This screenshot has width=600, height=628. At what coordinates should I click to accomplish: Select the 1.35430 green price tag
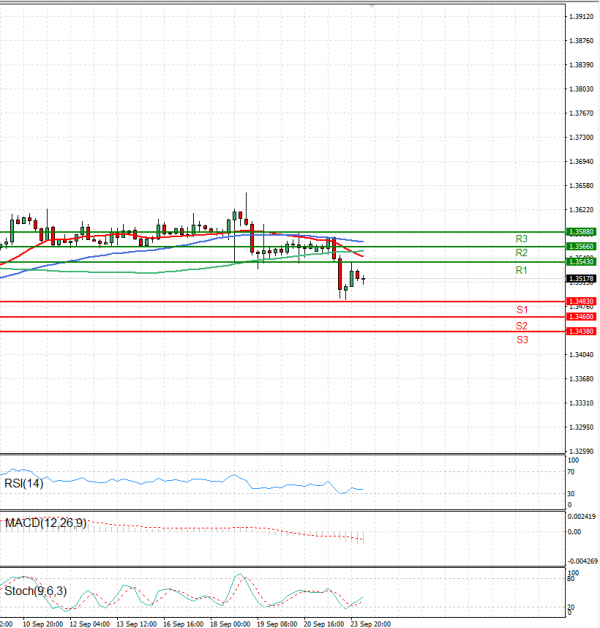click(580, 262)
